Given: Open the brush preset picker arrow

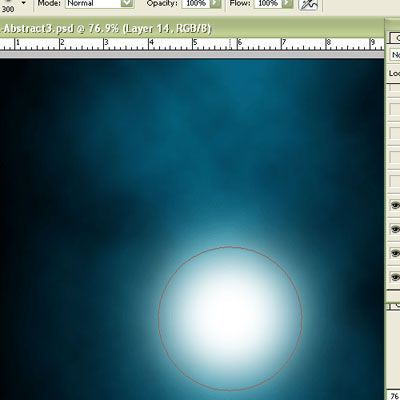Looking at the screenshot, I should pos(24,3).
